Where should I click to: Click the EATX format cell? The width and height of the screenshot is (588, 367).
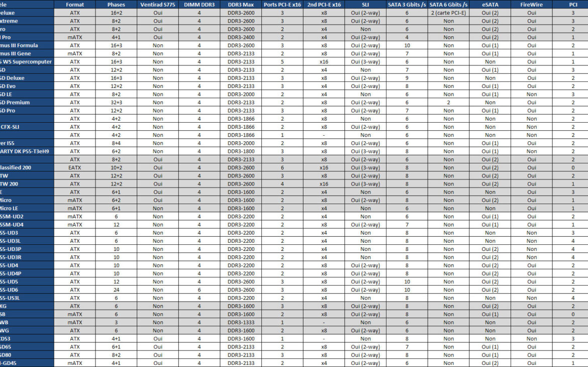coord(75,167)
